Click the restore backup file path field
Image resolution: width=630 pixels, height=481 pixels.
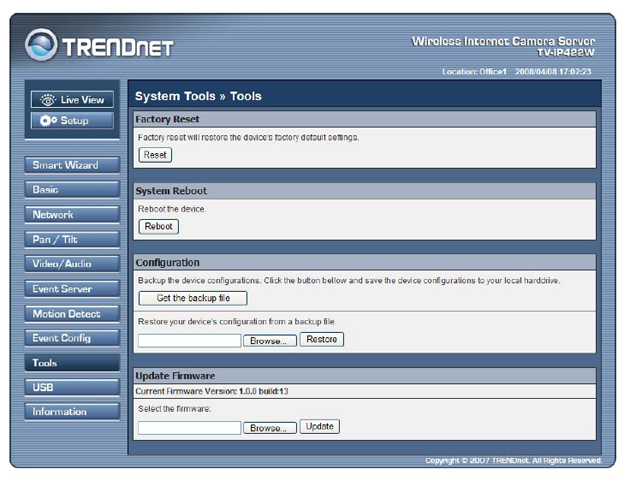pyautogui.click(x=190, y=341)
